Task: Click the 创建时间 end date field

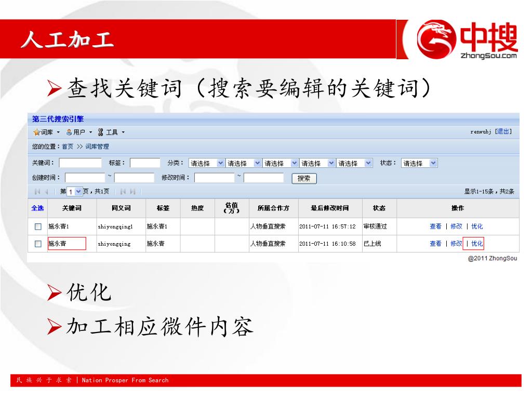Action: point(134,178)
